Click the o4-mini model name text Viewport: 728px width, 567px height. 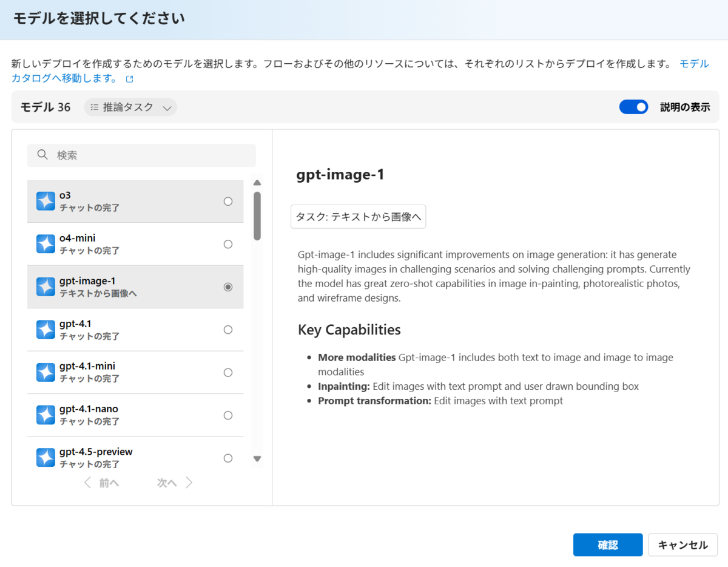pos(77,238)
